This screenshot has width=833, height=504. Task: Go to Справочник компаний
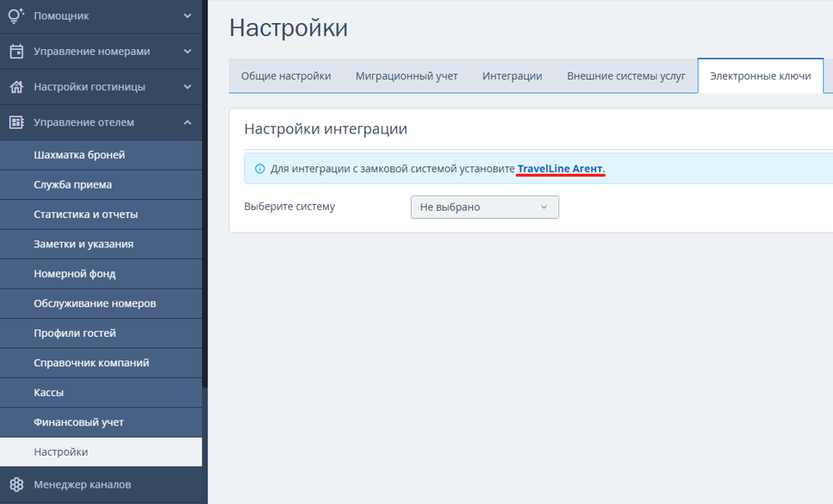point(101,363)
